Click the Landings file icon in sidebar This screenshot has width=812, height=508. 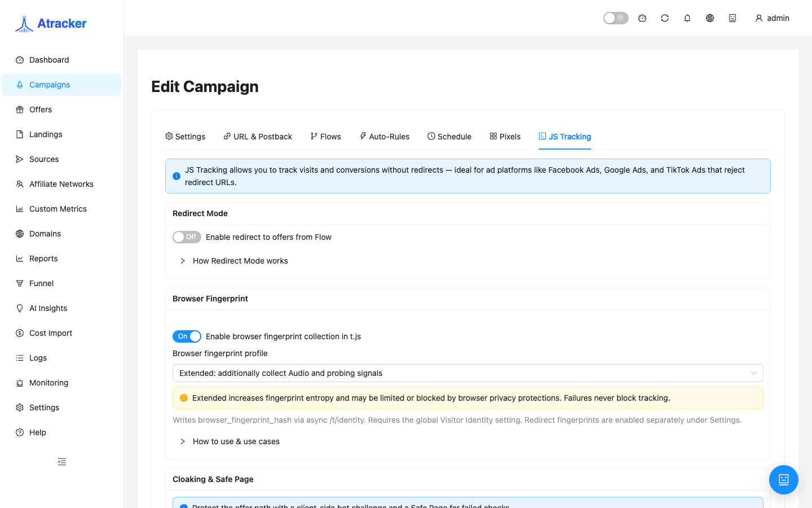tap(20, 134)
